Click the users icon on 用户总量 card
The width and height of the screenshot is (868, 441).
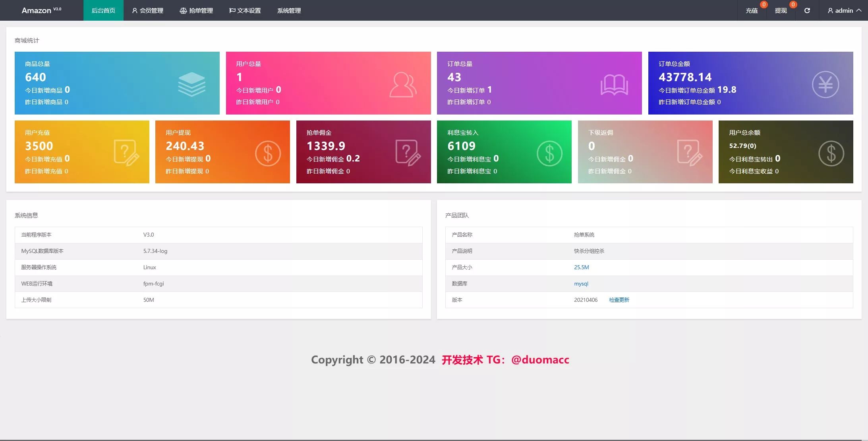tap(403, 84)
